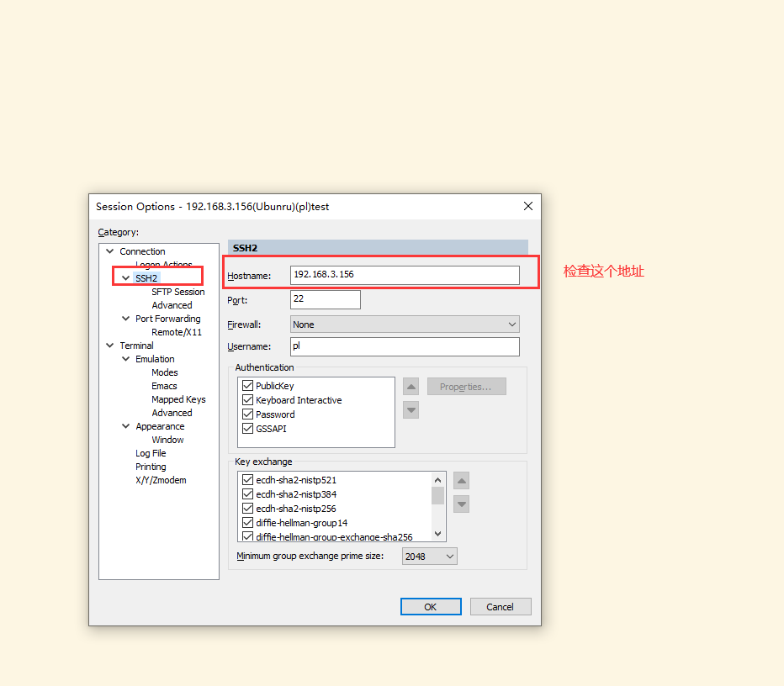
Task: Collapse the Terminal tree node
Action: point(110,346)
